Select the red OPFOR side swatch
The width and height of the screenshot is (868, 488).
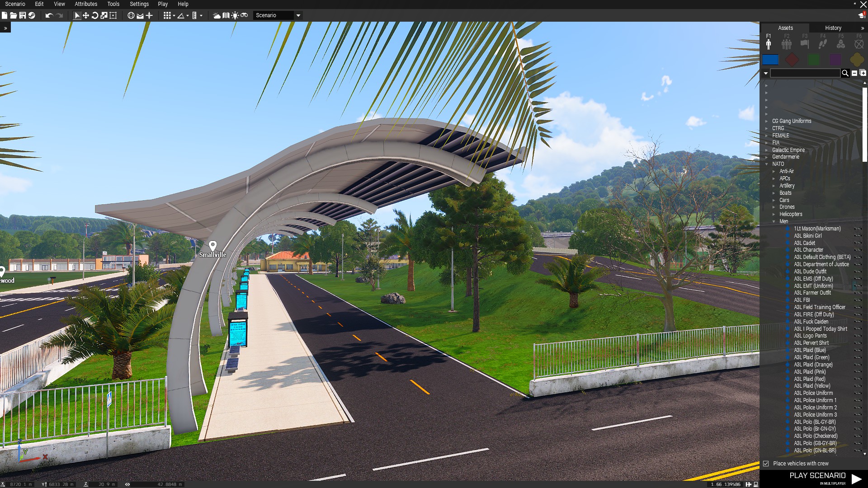tap(792, 59)
